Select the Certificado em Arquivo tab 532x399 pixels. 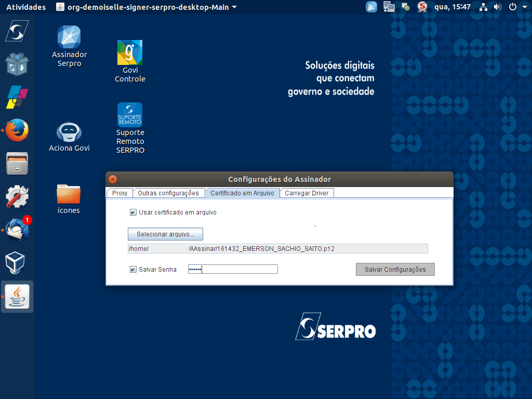[242, 193]
